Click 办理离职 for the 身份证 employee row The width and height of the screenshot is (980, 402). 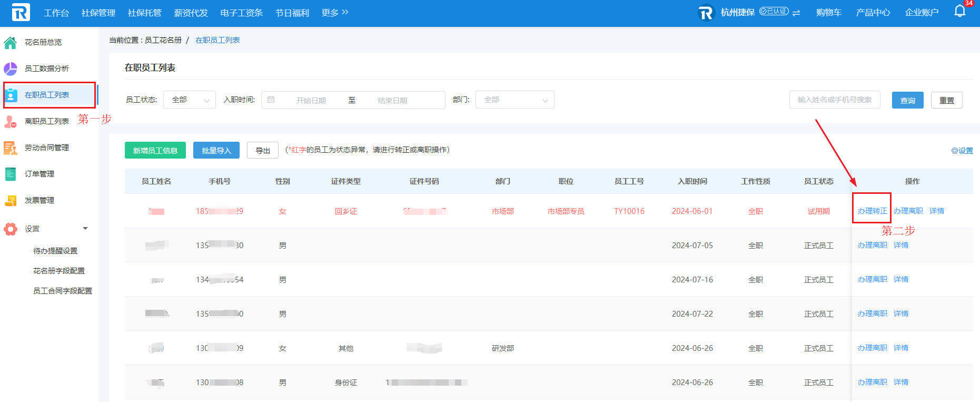(873, 382)
